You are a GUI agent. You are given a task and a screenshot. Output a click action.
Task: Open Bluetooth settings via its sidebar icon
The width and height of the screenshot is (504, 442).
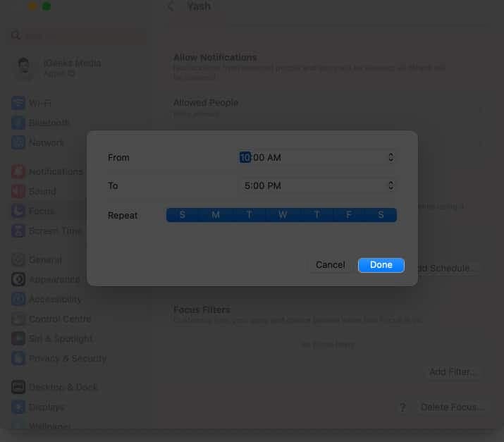(x=18, y=123)
